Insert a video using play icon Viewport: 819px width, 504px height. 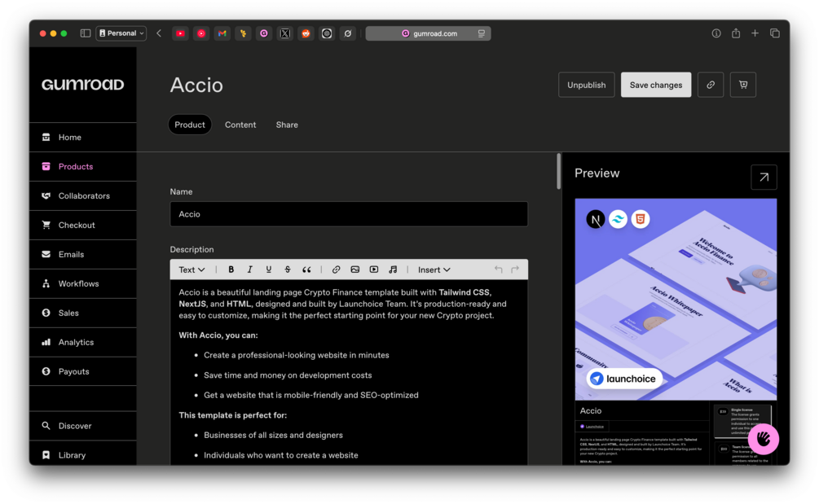(374, 270)
